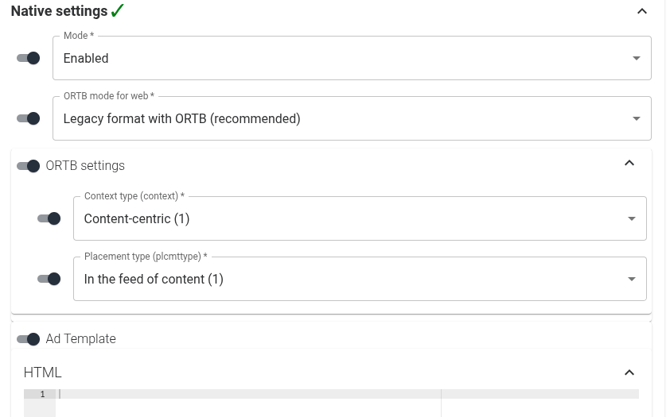Image resolution: width=670 pixels, height=417 pixels.
Task: Toggle the ORTB settings switch
Action: (29, 165)
